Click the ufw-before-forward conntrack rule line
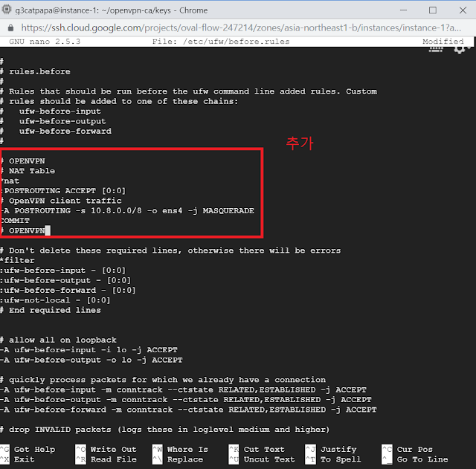This screenshot has height=469, width=476. tap(188, 410)
